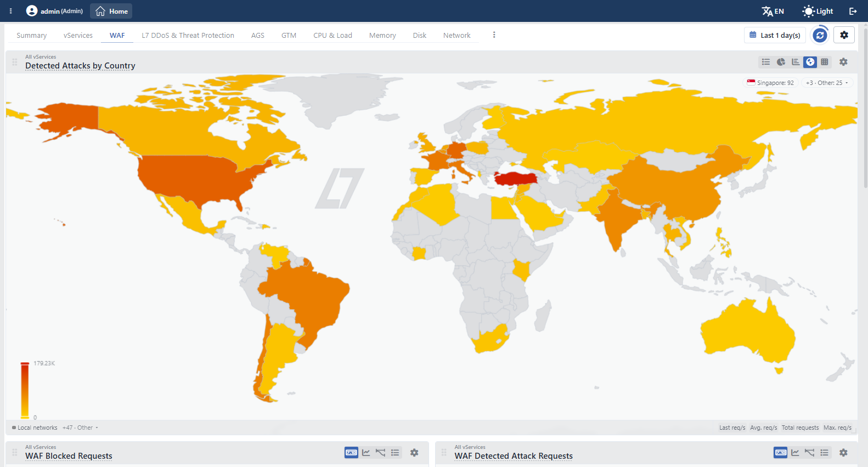868x467 pixels.
Task: Switch country attacks panel to table grid
Action: click(825, 62)
